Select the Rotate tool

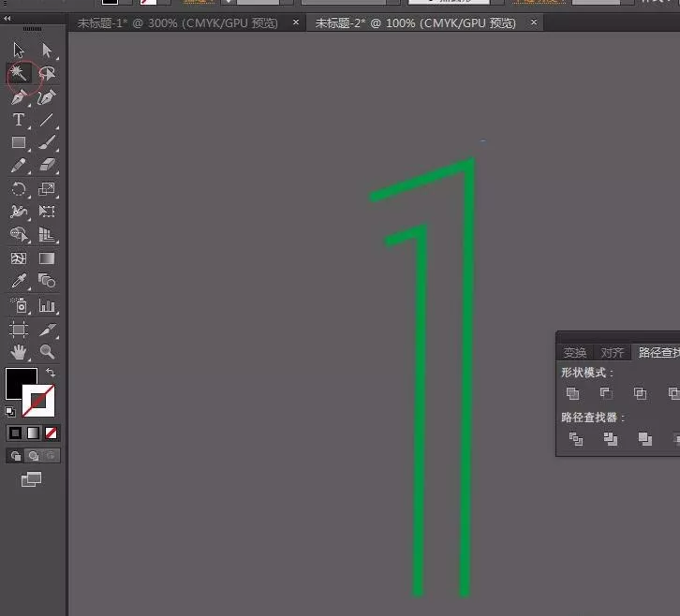(19, 189)
